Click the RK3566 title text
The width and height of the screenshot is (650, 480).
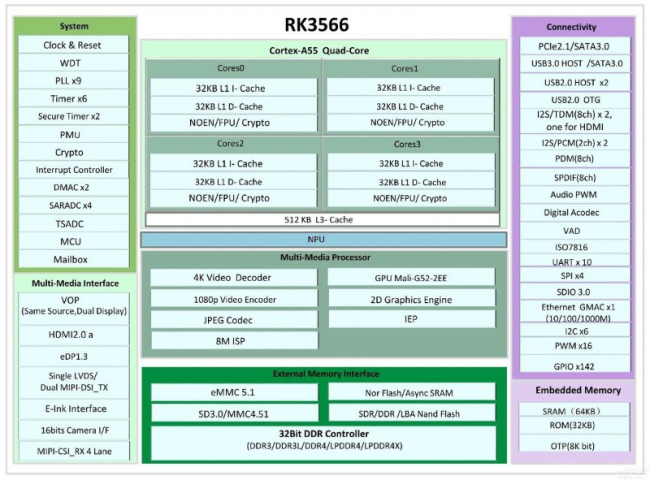[316, 25]
